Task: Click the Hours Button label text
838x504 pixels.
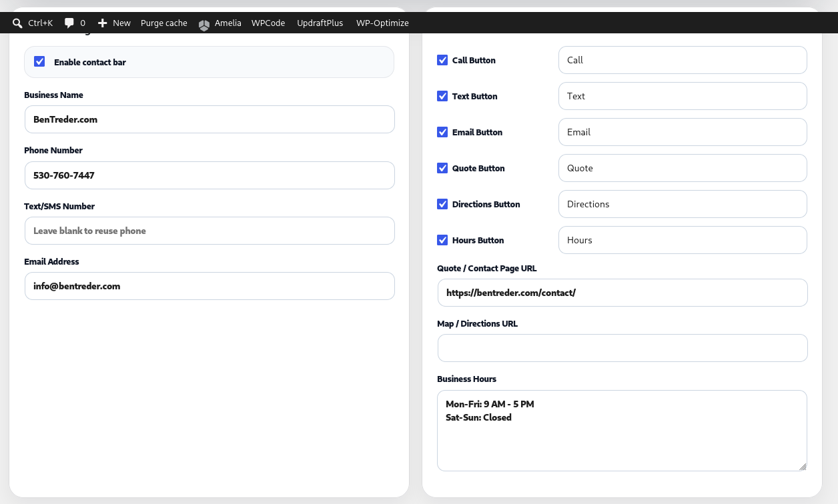Action: tap(478, 240)
